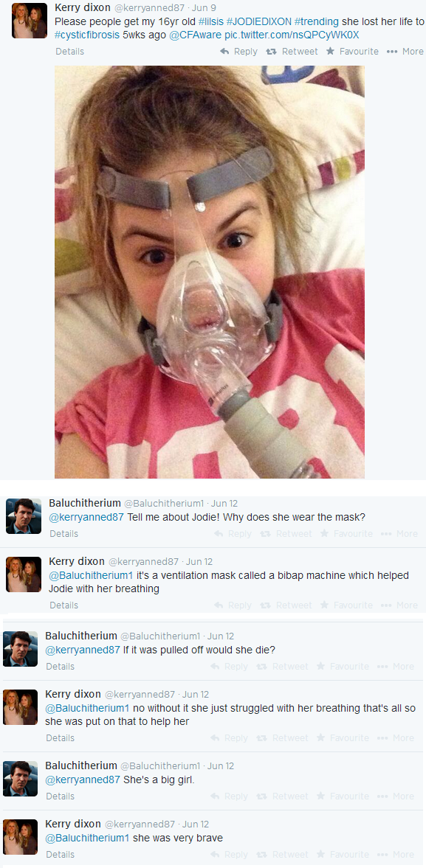The height and width of the screenshot is (868, 426).
Task: Open pic.twitter.com/nsQPCyWK0X link
Action: 292,35
